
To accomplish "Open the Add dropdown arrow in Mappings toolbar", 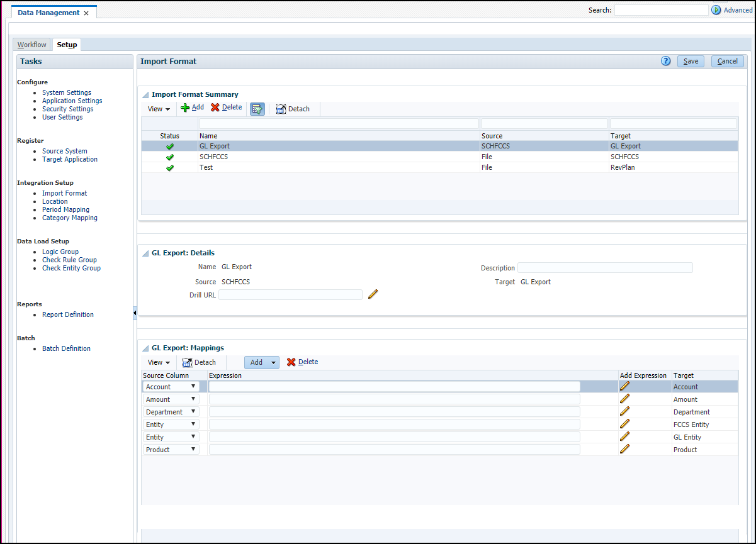I will [x=274, y=362].
